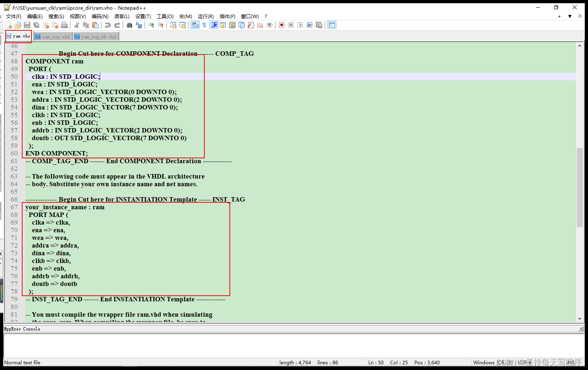Switch to the ram_top.vhd tab
The image size is (588, 370).
(53, 36)
